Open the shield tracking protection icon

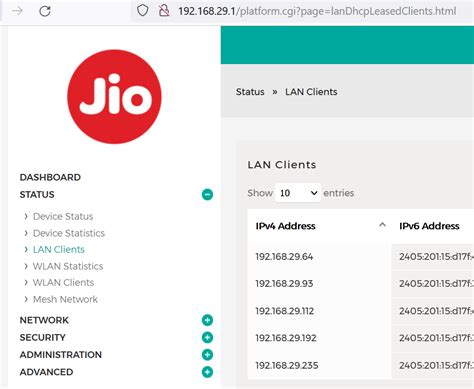coord(143,11)
